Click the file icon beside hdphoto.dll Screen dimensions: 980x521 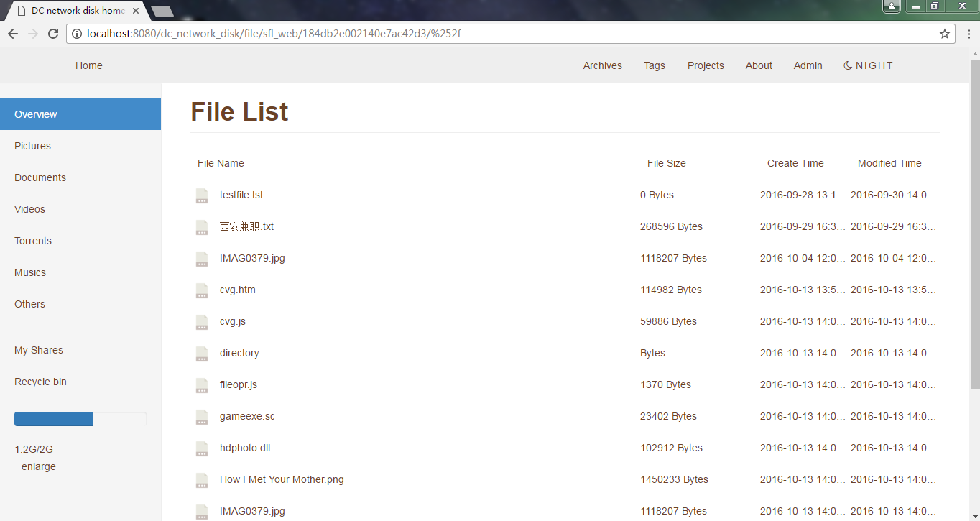click(x=202, y=448)
